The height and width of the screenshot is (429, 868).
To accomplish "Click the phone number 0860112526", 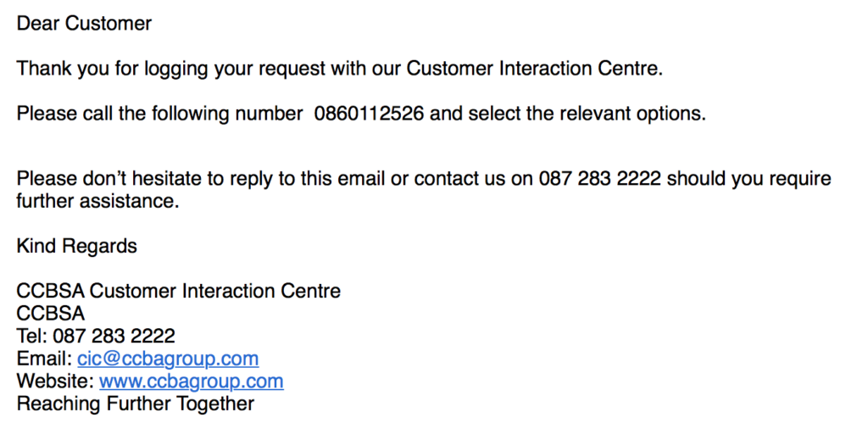I will pyautogui.click(x=369, y=114).
